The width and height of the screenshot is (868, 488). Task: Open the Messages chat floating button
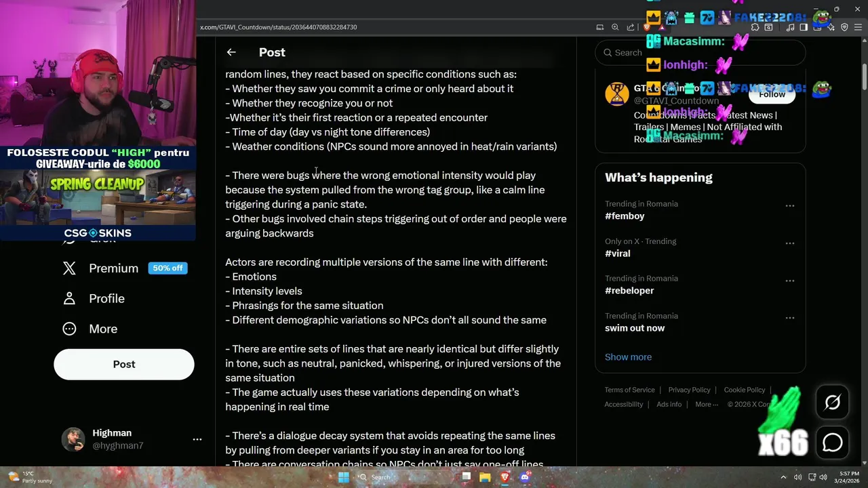point(833,443)
